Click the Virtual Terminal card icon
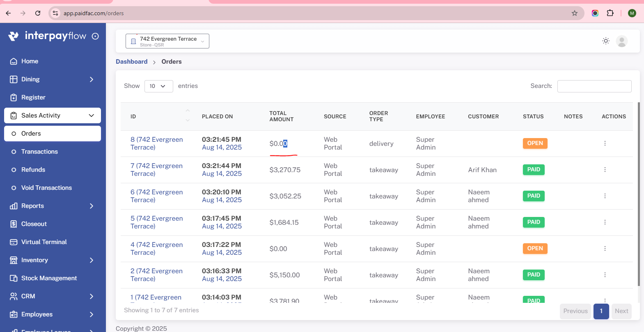 [x=14, y=242]
